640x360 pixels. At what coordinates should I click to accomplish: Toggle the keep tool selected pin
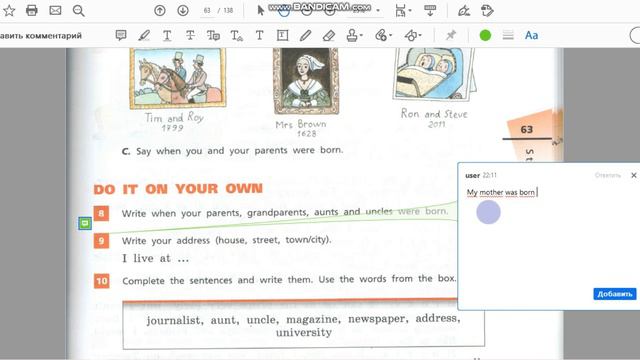[x=451, y=36]
